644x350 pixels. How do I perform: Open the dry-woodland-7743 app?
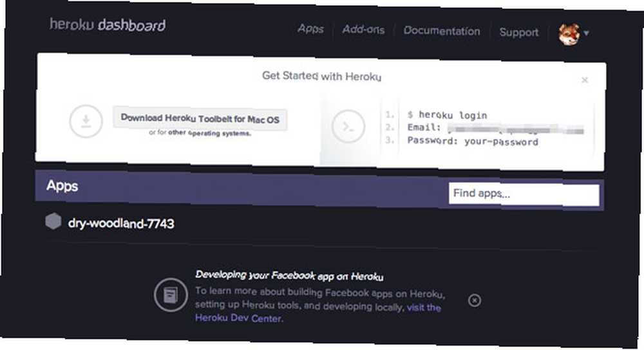coord(121,223)
